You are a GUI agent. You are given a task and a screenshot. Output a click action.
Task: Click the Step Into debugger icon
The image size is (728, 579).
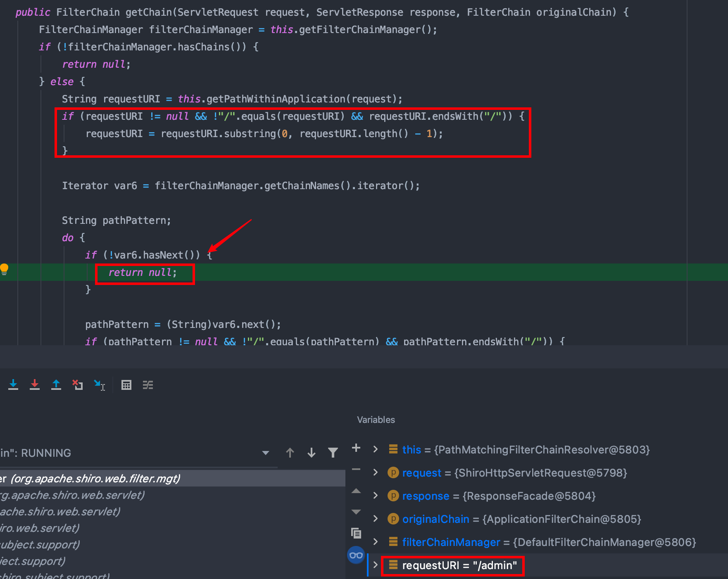click(x=13, y=385)
